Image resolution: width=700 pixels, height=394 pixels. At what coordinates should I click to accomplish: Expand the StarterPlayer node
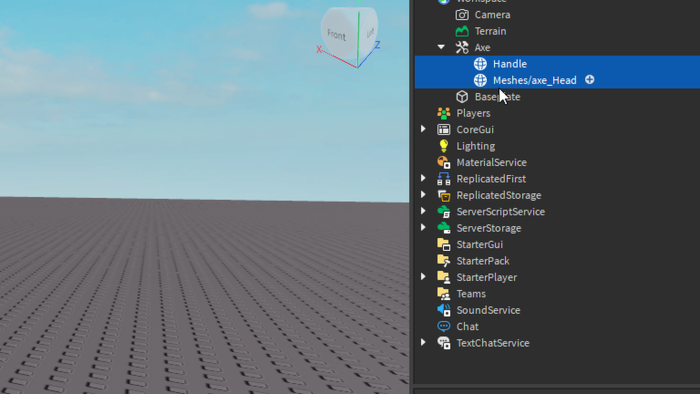[423, 277]
